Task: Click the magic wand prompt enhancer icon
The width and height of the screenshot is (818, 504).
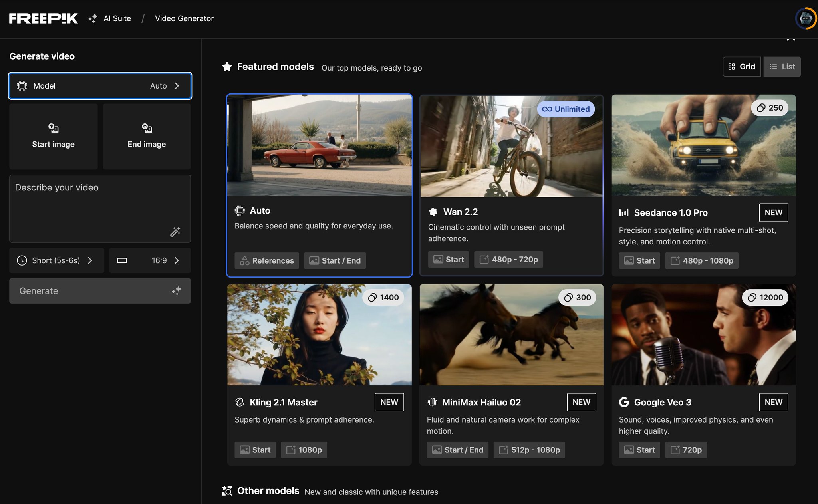Action: 175,232
